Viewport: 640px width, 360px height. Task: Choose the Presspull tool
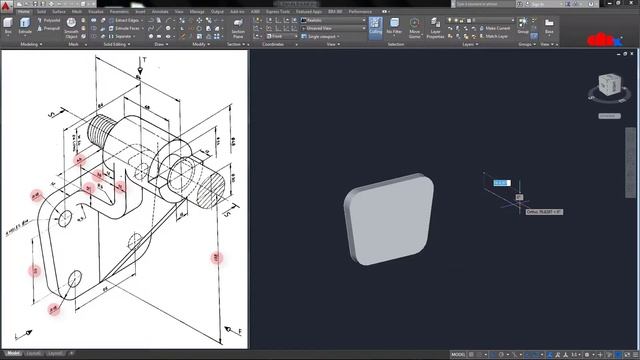pos(49,28)
